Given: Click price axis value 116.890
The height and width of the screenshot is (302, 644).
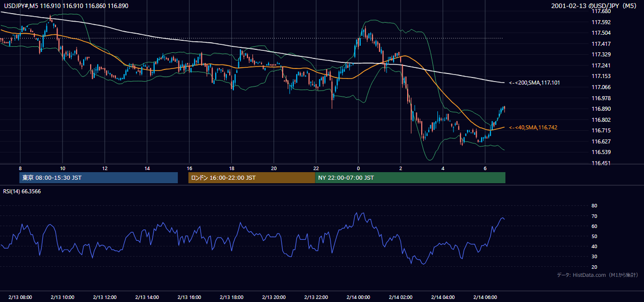Looking at the screenshot, I should pos(601,109).
